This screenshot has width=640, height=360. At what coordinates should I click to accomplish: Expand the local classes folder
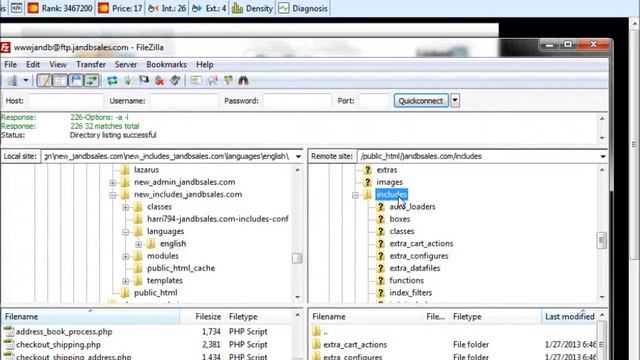[126, 207]
